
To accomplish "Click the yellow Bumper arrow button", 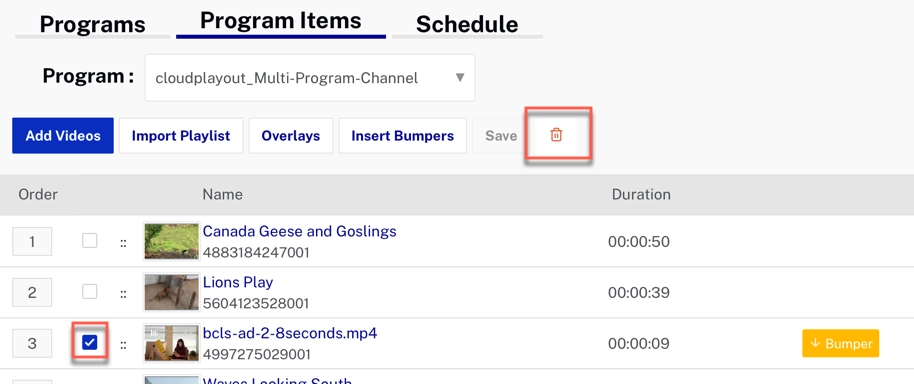I will (841, 343).
